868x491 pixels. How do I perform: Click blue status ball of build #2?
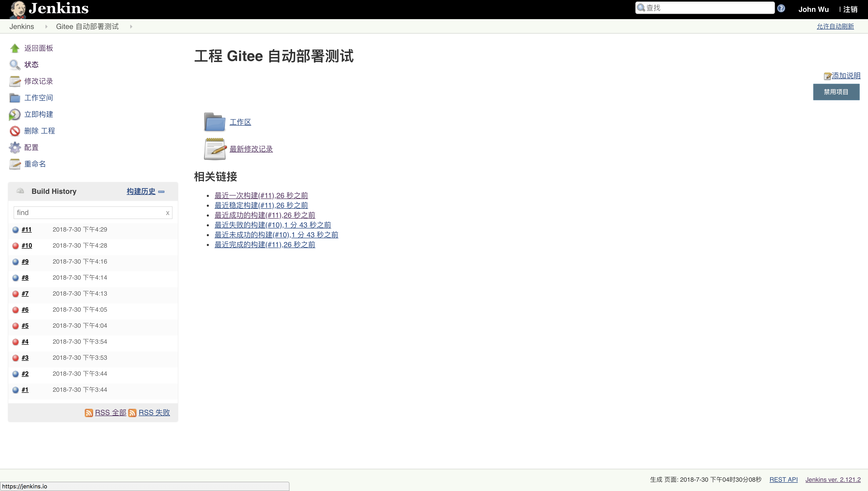pyautogui.click(x=16, y=374)
